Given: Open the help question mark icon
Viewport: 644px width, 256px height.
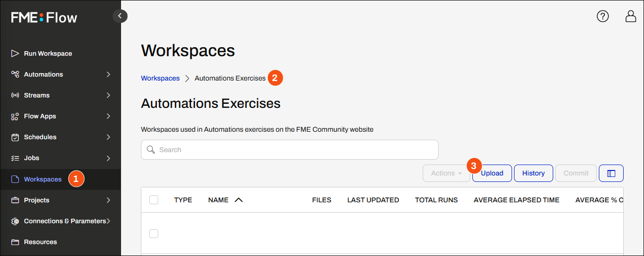Looking at the screenshot, I should point(602,16).
